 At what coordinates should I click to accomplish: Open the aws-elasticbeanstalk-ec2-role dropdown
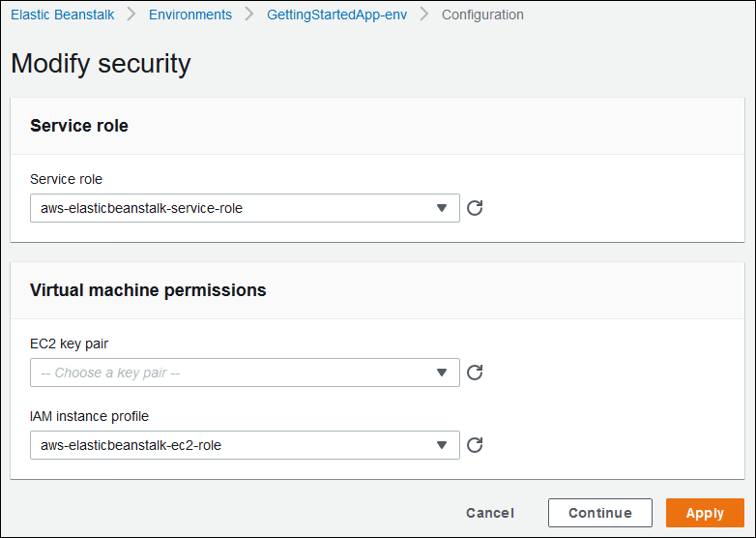point(245,445)
